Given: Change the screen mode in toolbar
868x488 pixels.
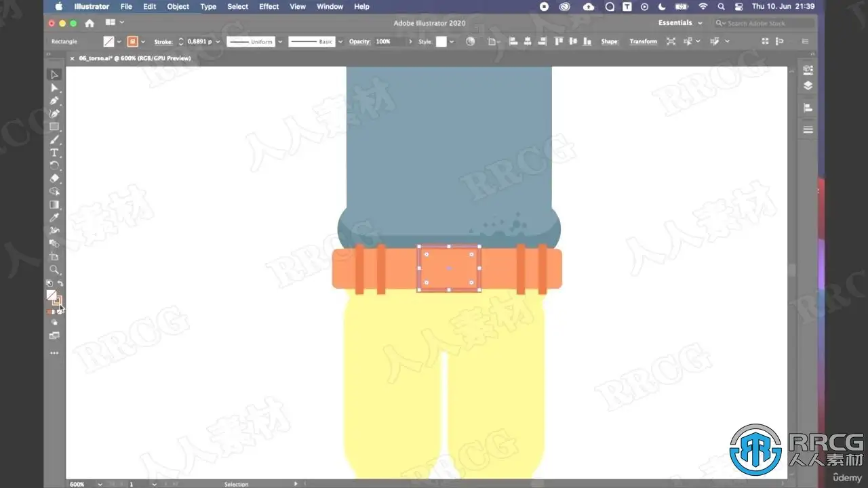Looking at the screenshot, I should click(54, 335).
